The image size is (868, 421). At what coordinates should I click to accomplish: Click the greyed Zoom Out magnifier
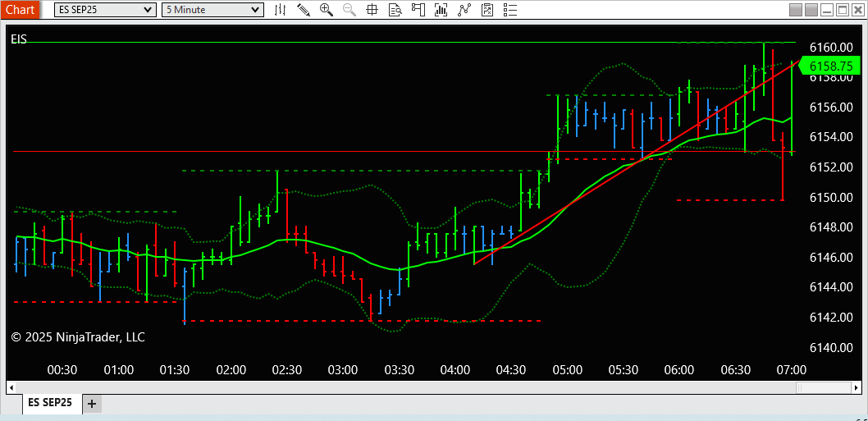click(349, 9)
